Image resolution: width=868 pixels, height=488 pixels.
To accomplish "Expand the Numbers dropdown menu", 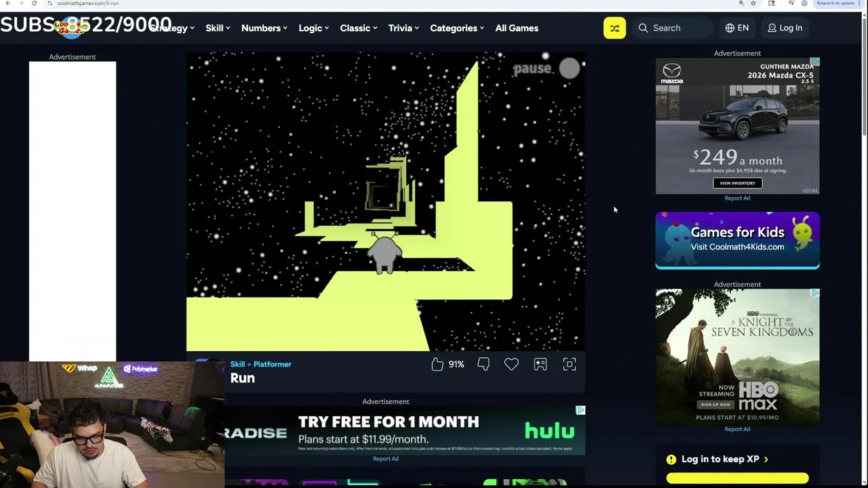I will point(264,28).
